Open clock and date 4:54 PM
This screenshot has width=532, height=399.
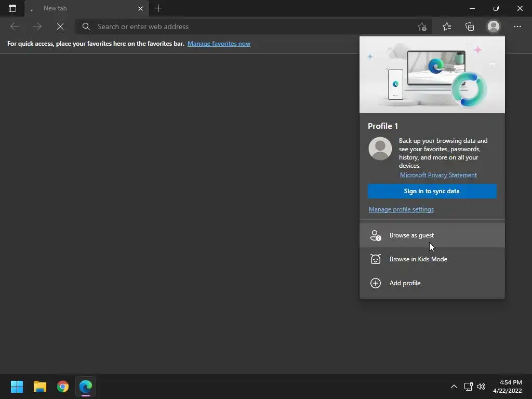(x=508, y=387)
